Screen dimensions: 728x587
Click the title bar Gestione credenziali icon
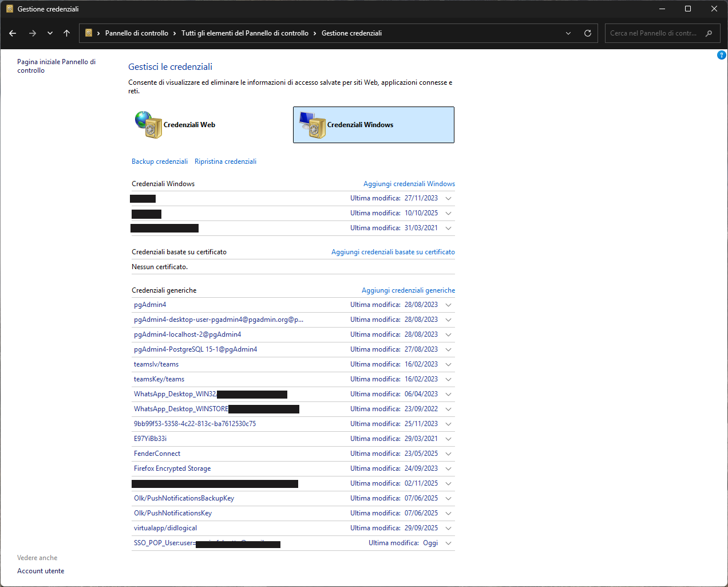[x=9, y=9]
